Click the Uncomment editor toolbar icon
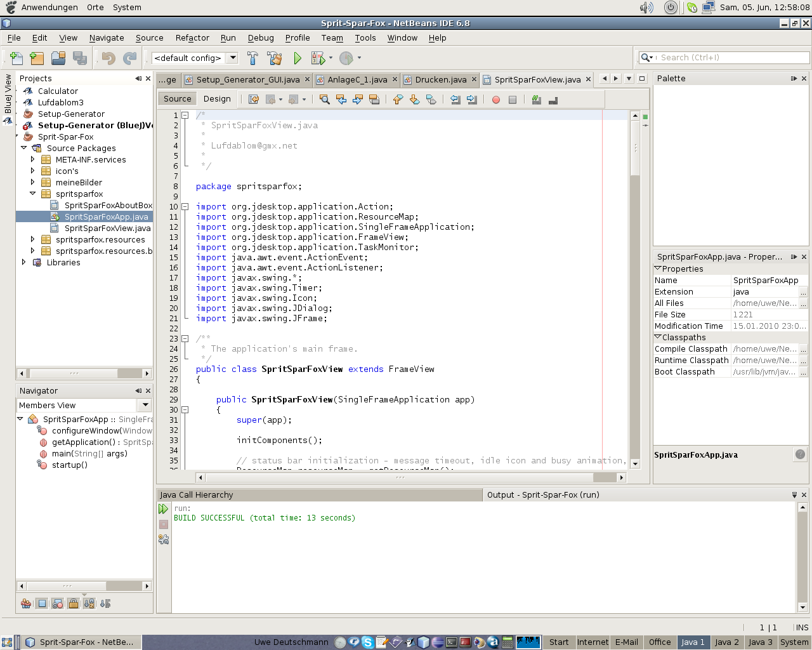Image resolution: width=812 pixels, height=650 pixels. (553, 100)
